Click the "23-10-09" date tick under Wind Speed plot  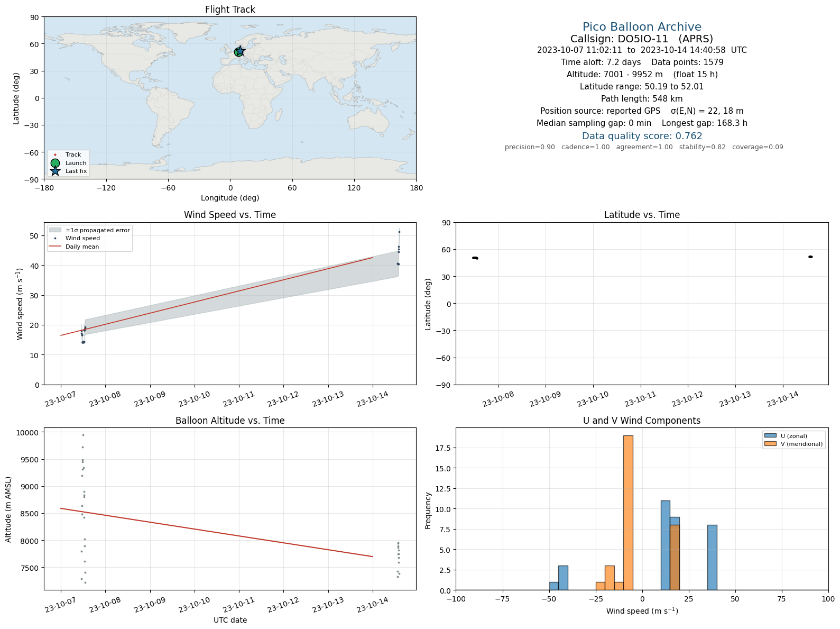pos(150,399)
